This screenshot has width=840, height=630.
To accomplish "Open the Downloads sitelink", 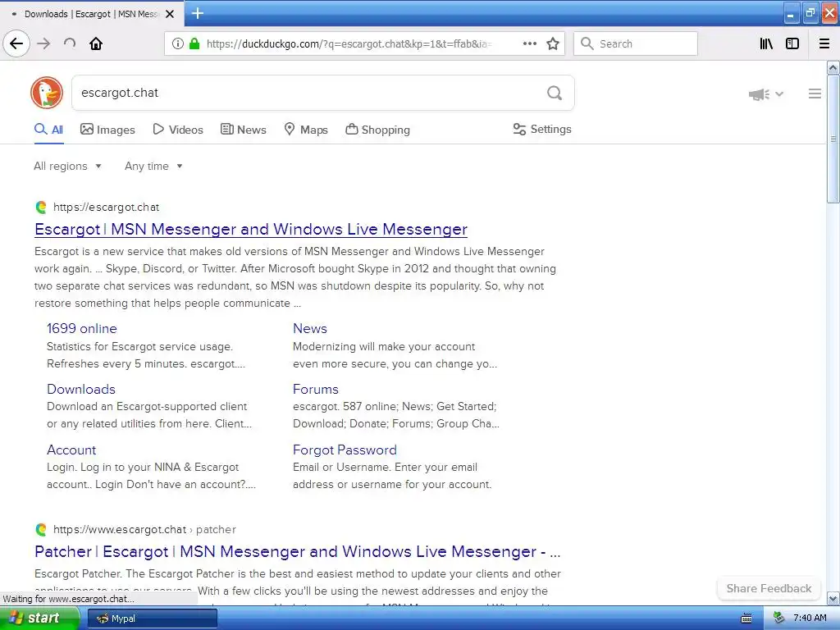I will (x=81, y=389).
